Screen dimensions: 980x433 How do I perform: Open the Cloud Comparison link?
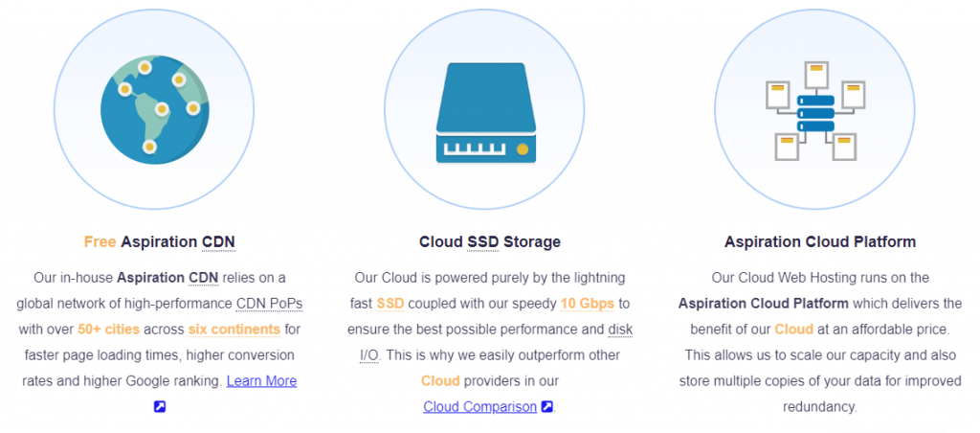480,407
